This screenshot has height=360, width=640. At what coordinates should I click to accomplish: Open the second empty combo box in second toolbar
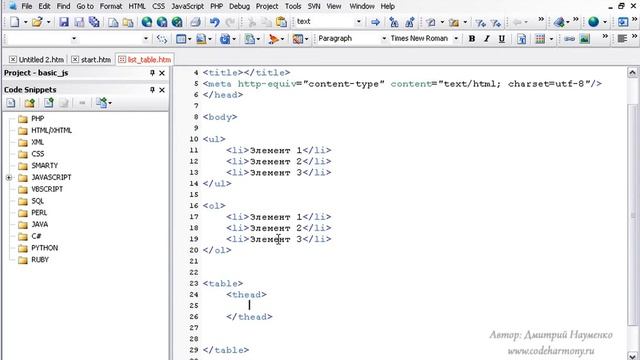tap(146, 39)
